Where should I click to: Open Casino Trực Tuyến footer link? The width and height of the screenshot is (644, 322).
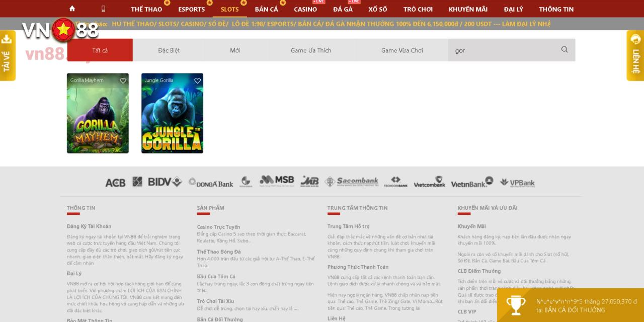[218, 227]
